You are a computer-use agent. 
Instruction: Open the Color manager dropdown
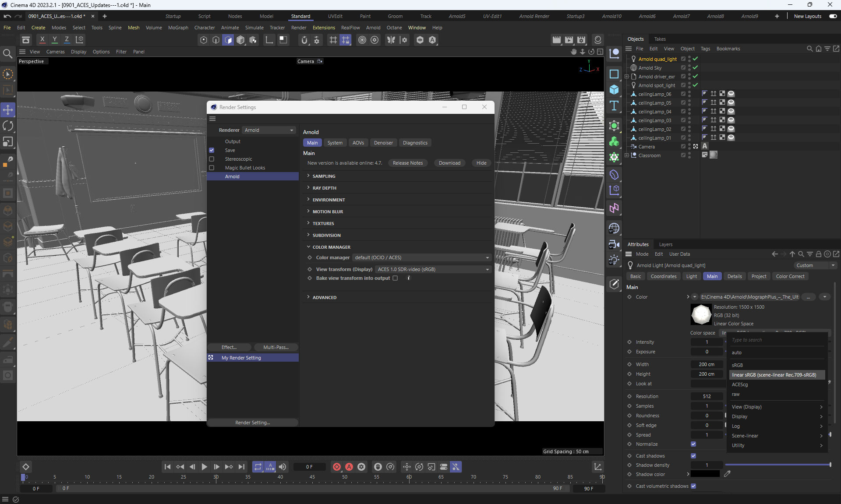(421, 257)
